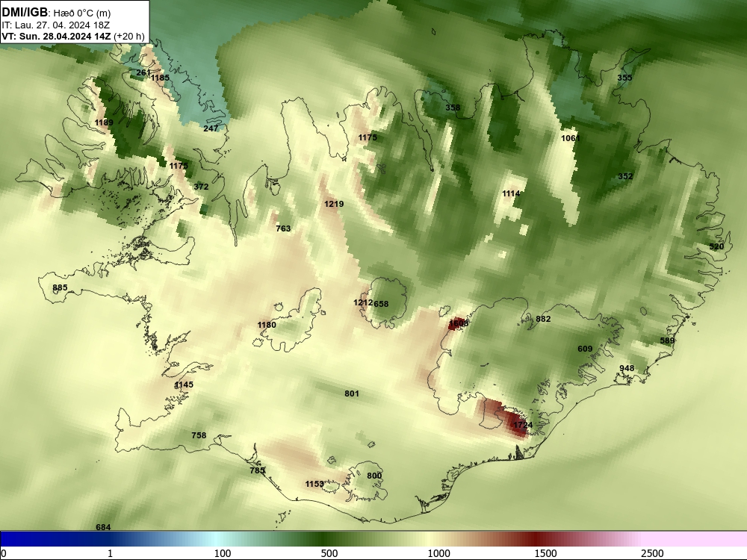747x560 pixels.
Task: Click the 1500 tick on the color scale
Action: point(545,553)
